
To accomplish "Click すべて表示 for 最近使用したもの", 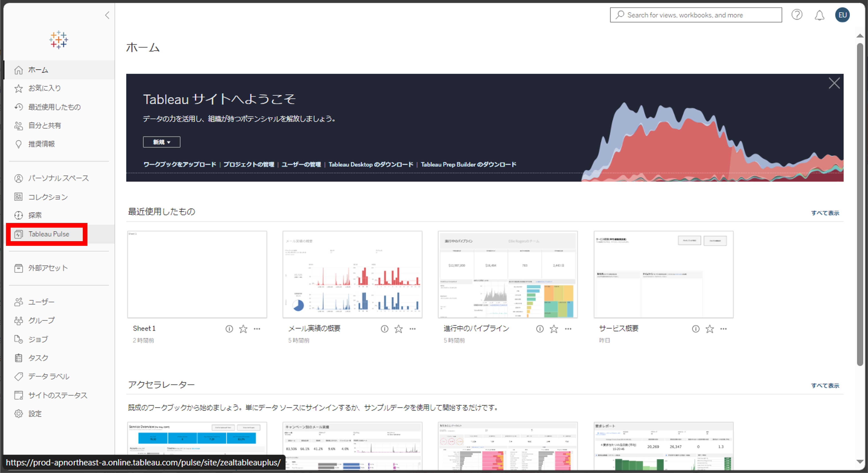I will tap(825, 213).
